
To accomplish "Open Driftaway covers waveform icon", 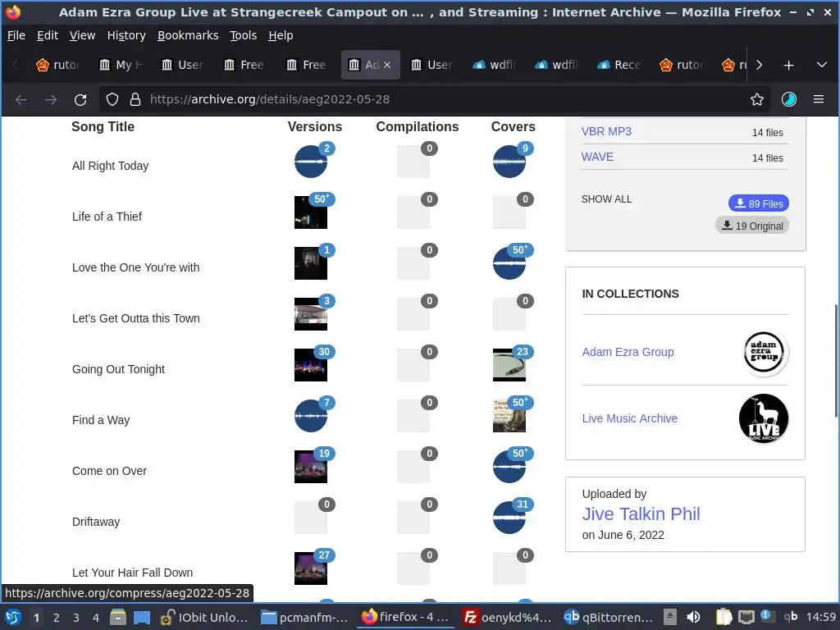I will 509,518.
